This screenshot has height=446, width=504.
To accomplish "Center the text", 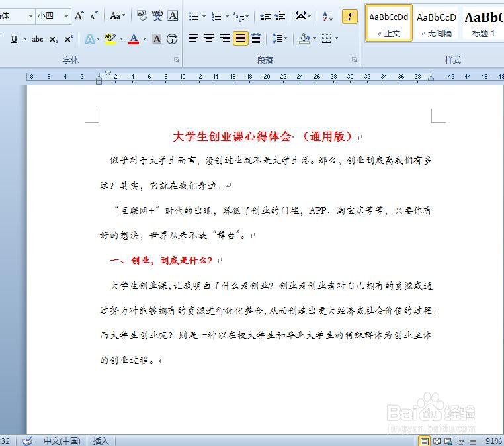I will click(209, 39).
